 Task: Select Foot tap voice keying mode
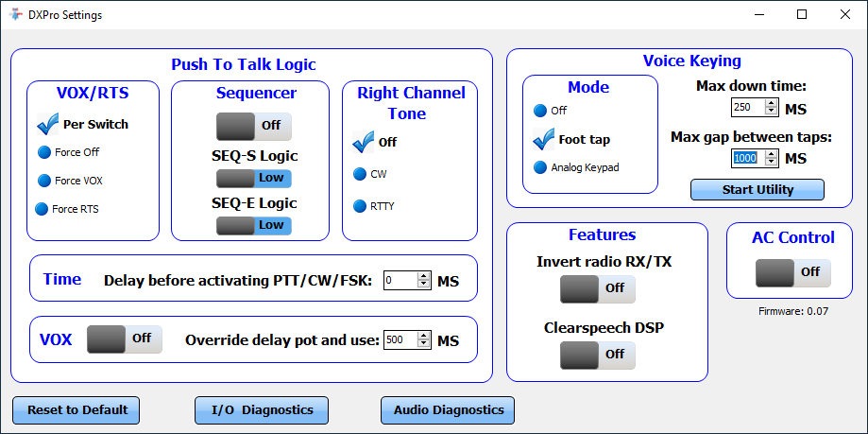(571, 140)
